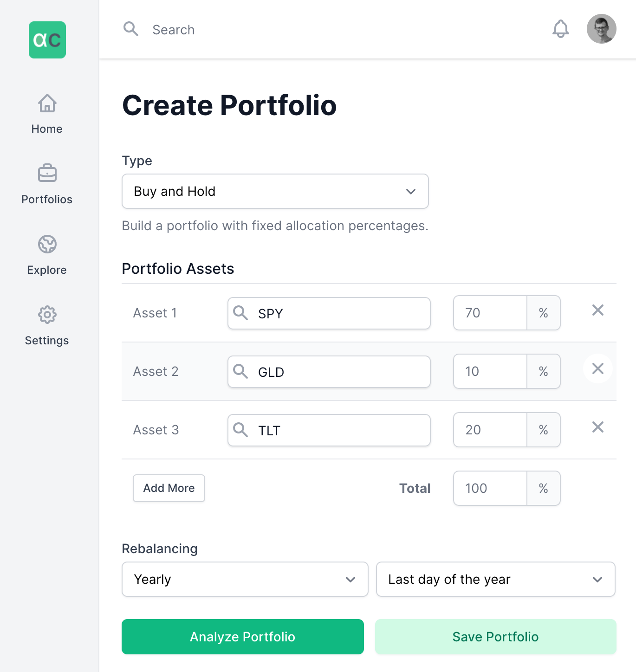The width and height of the screenshot is (636, 672).
Task: Focus the TLT allocation percentage field
Action: tap(490, 430)
